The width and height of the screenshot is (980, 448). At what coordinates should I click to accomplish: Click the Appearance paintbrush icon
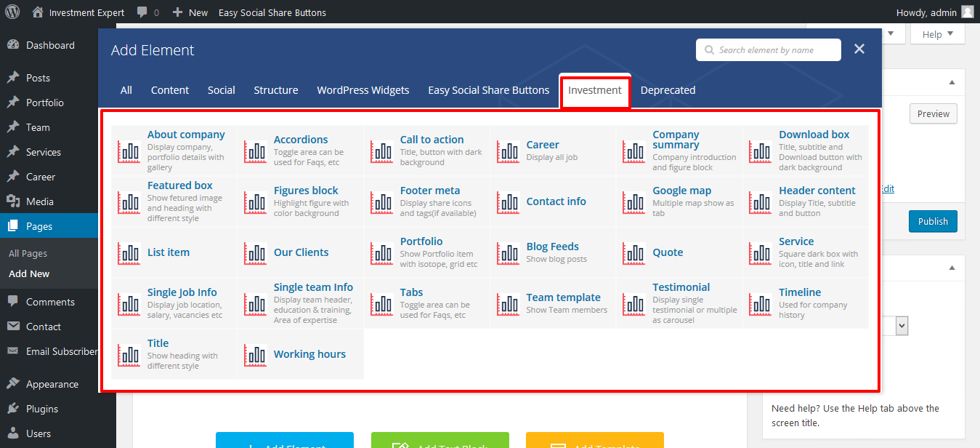click(13, 384)
